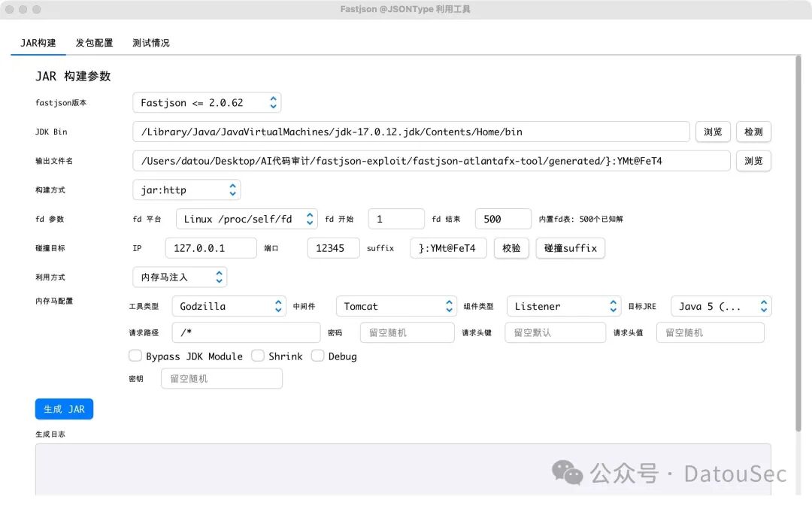Click the 请求头键 input field

tap(555, 332)
